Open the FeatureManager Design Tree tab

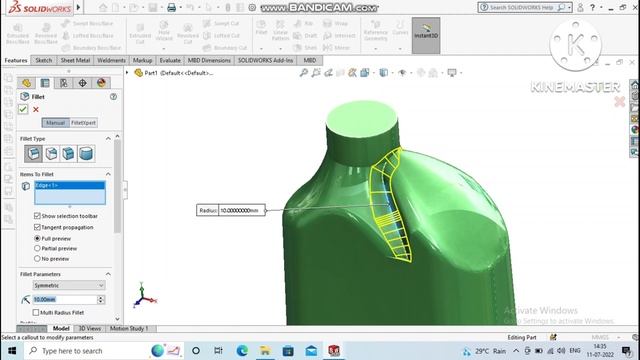coord(27,83)
